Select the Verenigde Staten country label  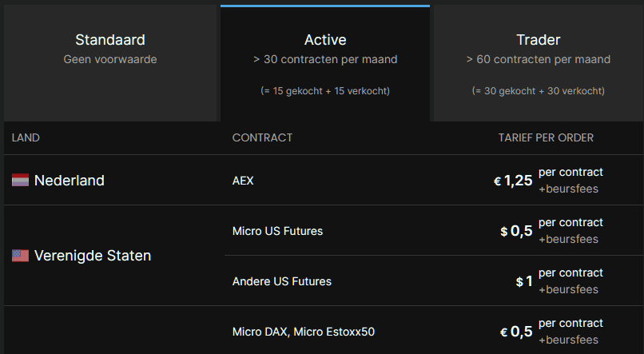click(x=92, y=256)
